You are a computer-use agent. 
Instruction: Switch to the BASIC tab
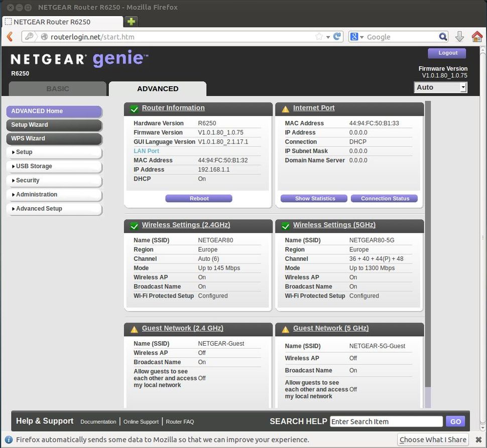(57, 89)
